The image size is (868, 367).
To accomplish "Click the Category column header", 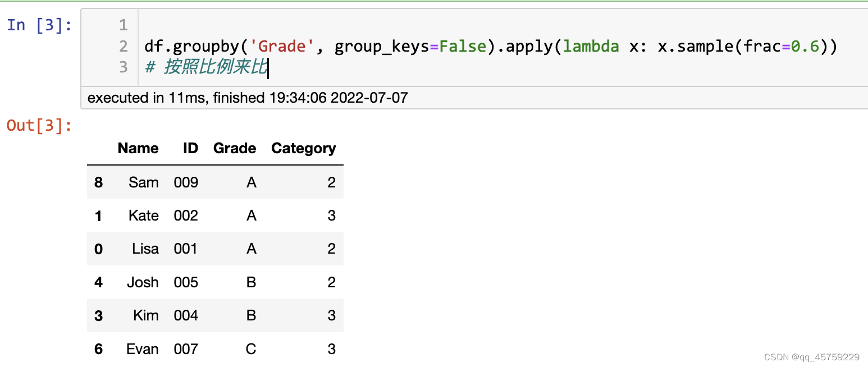I will [x=303, y=148].
